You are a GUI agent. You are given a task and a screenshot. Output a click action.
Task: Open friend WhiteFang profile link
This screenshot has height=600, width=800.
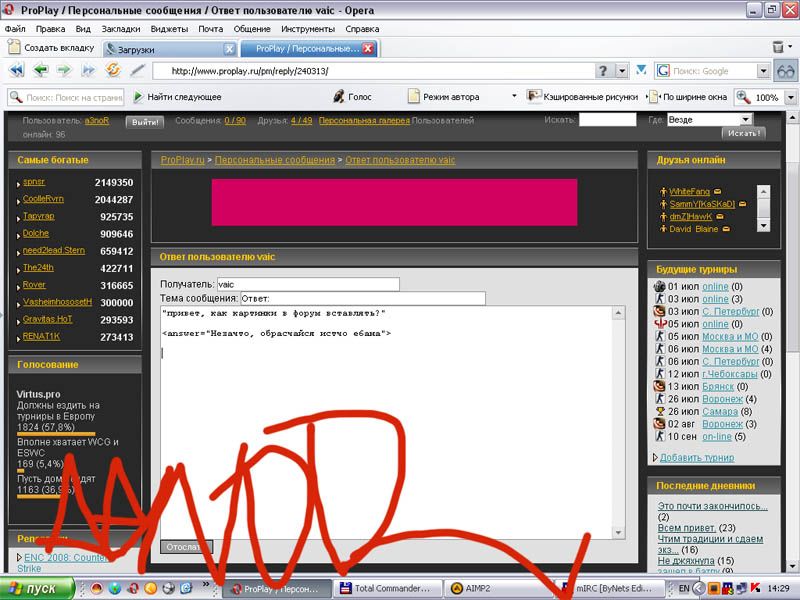689,191
